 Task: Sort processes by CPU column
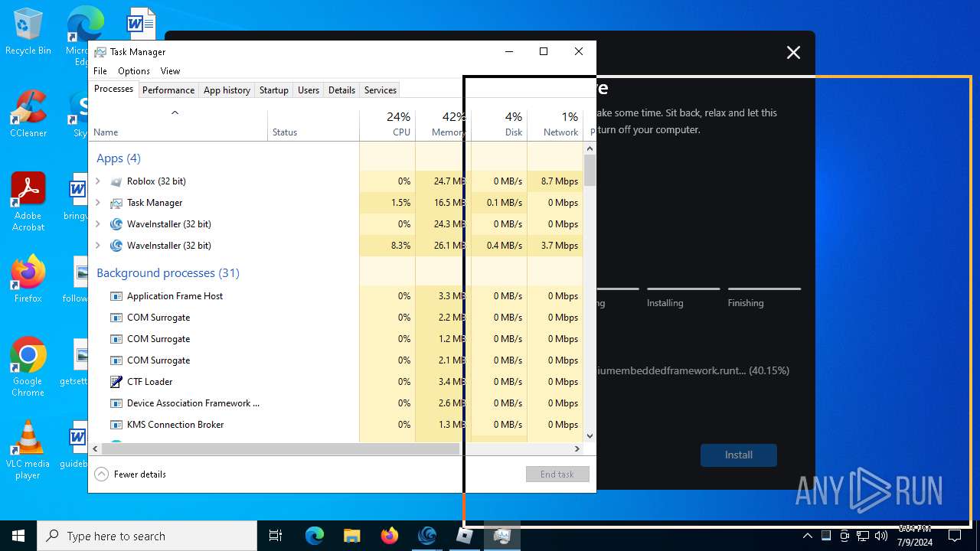pos(387,125)
